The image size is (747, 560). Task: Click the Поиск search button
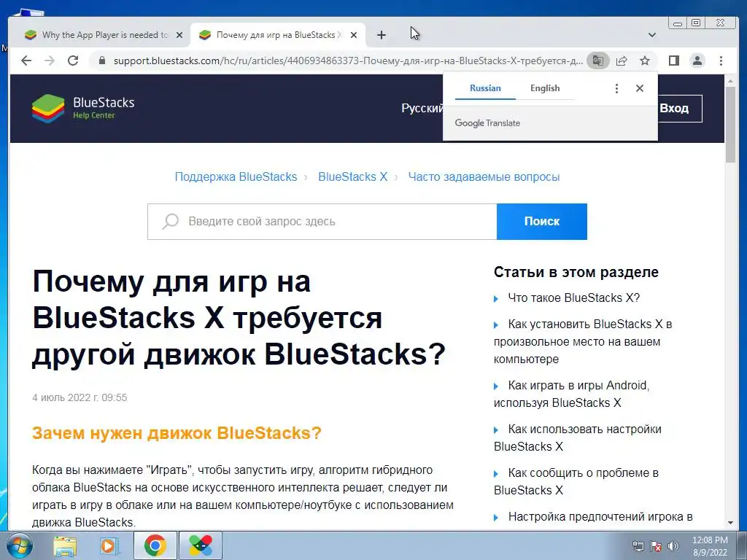pos(542,222)
